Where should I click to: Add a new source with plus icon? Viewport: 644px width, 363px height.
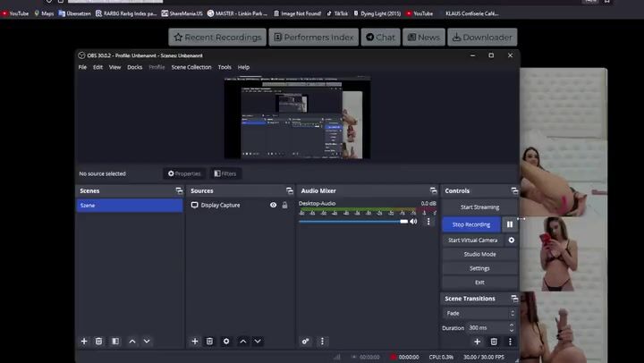click(195, 342)
